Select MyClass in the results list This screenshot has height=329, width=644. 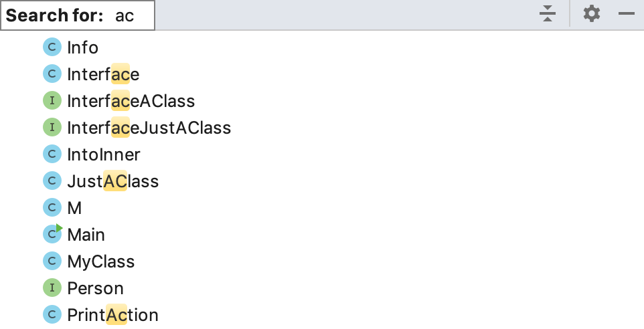pyautogui.click(x=101, y=261)
